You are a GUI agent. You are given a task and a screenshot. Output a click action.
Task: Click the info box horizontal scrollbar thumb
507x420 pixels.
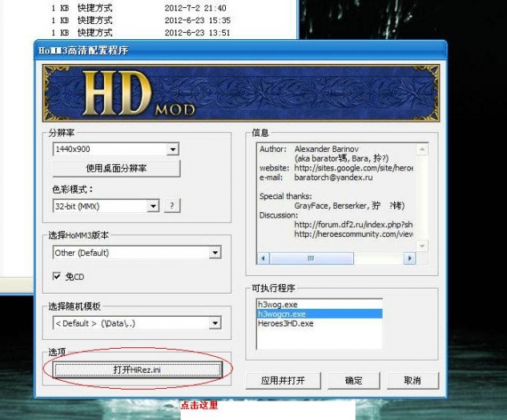click(x=312, y=258)
